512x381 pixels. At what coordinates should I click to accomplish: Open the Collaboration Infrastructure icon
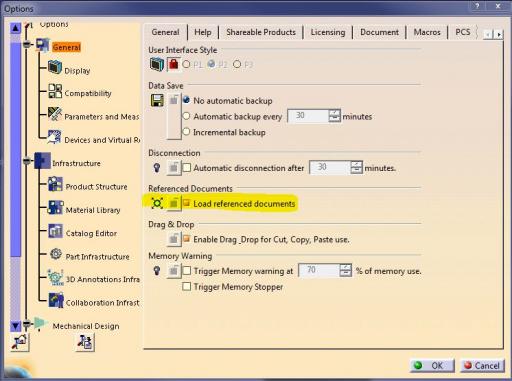click(x=56, y=300)
